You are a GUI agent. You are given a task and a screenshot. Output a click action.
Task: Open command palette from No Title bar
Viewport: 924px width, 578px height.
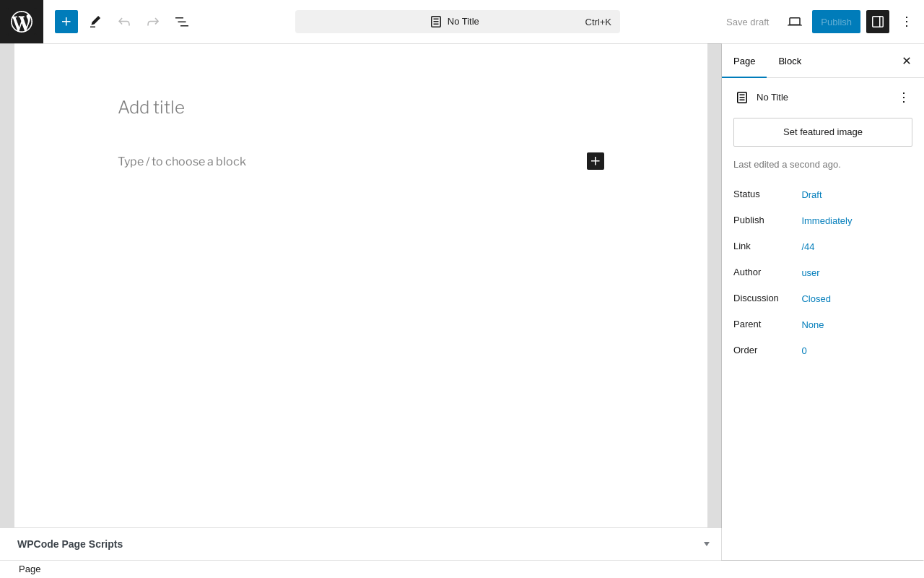(458, 22)
